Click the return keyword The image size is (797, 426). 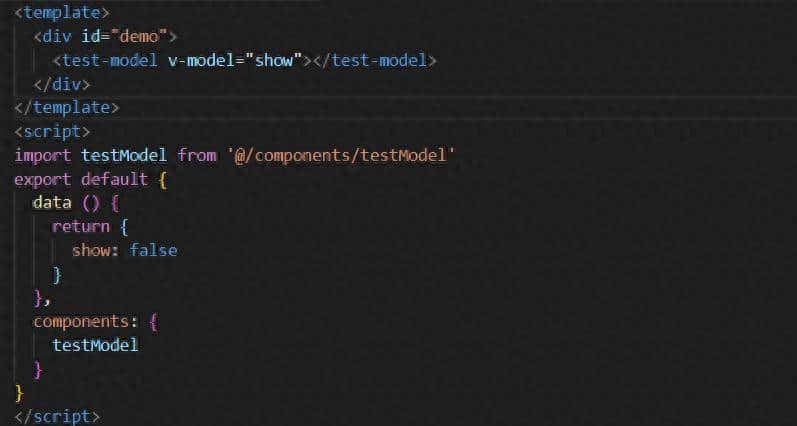tap(80, 226)
